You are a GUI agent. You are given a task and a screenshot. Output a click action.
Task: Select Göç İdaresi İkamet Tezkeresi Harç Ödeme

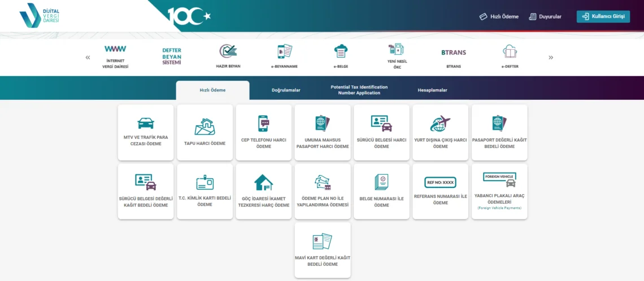[263, 191]
